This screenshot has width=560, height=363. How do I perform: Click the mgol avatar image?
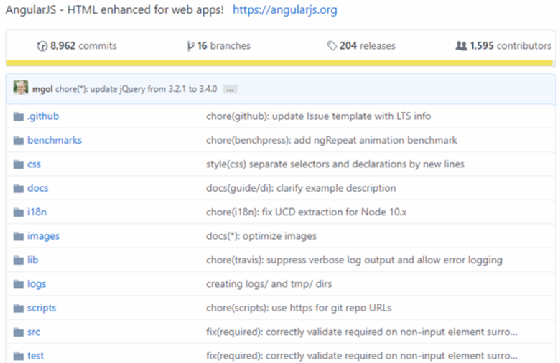coord(21,88)
